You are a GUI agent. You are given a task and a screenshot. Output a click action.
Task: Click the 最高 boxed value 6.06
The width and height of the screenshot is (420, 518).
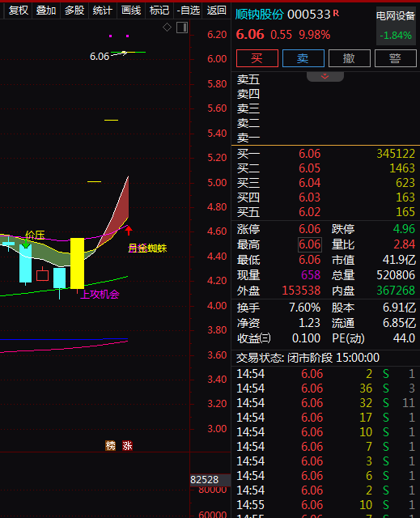coord(310,244)
